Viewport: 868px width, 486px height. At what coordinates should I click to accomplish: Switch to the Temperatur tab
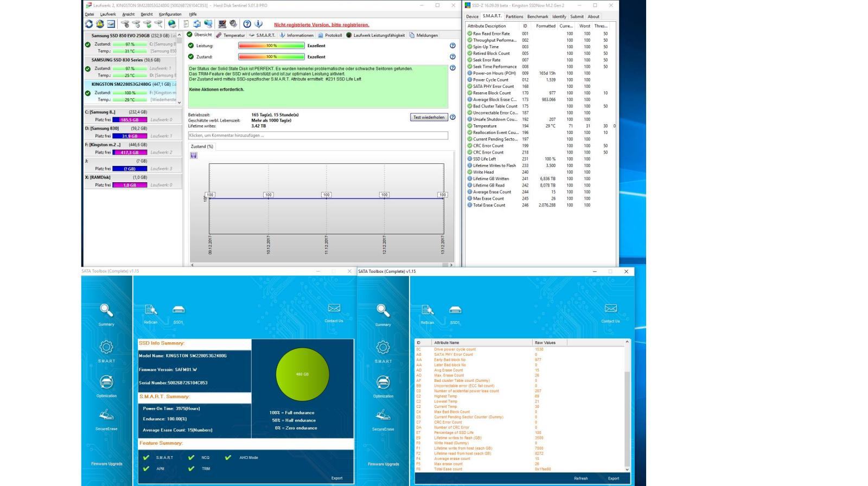coord(231,35)
